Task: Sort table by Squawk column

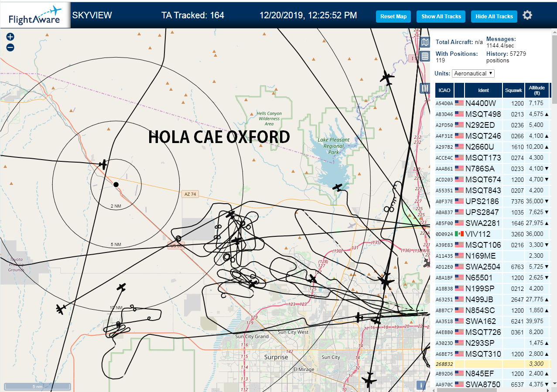Action: point(513,90)
